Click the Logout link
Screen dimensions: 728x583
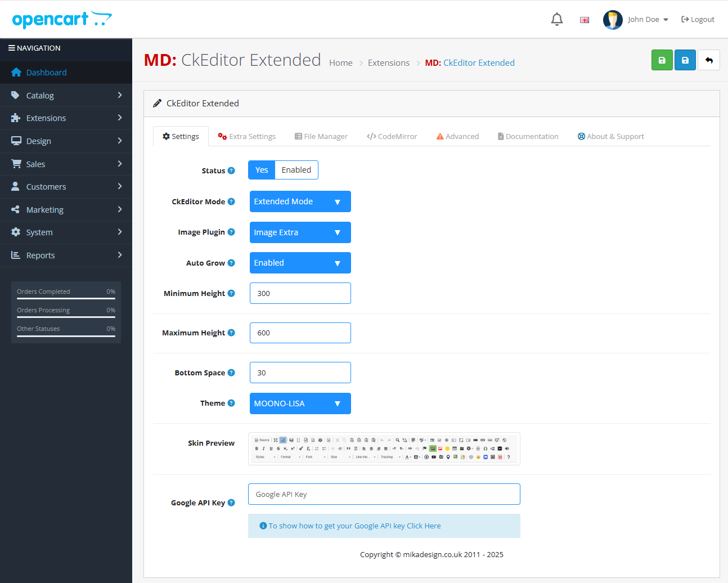coord(698,20)
